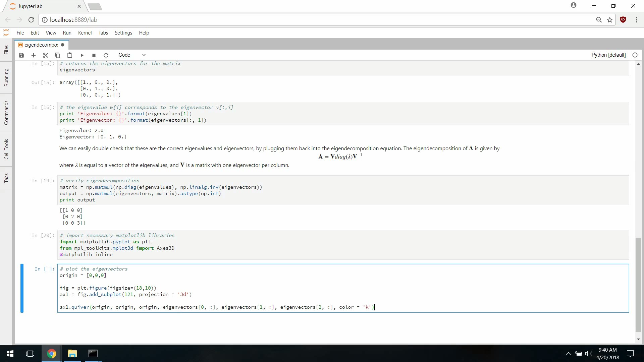
Task: Bookmark this page with the star icon
Action: point(610,20)
